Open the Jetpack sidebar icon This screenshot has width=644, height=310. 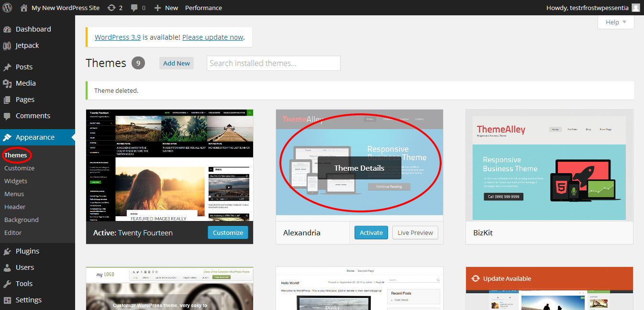9,45
